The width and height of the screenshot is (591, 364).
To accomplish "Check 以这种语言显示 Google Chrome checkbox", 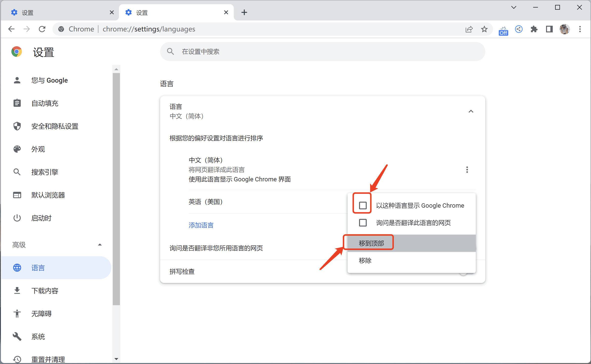I will pos(363,205).
